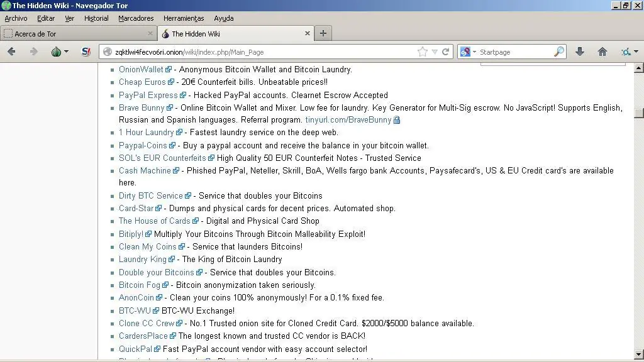This screenshot has width=644, height=362.
Task: Click the vertical scrollbar thumb
Action: 638,112
